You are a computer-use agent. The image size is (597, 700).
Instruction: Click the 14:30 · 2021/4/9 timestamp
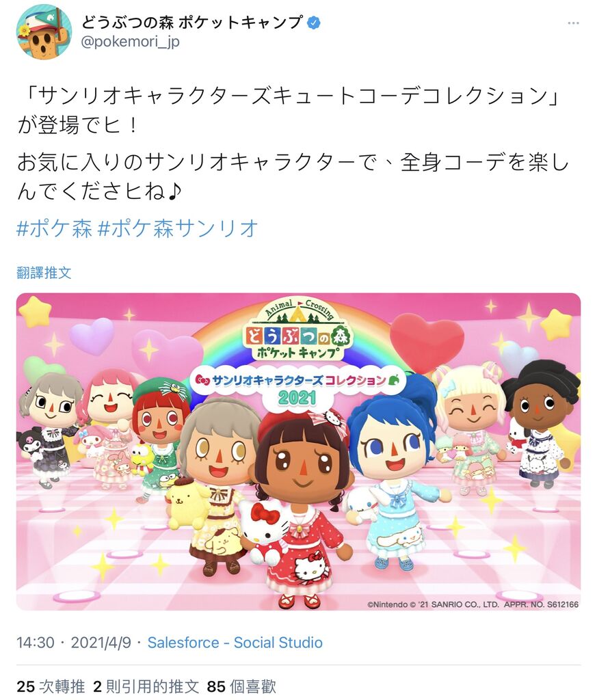[74, 643]
